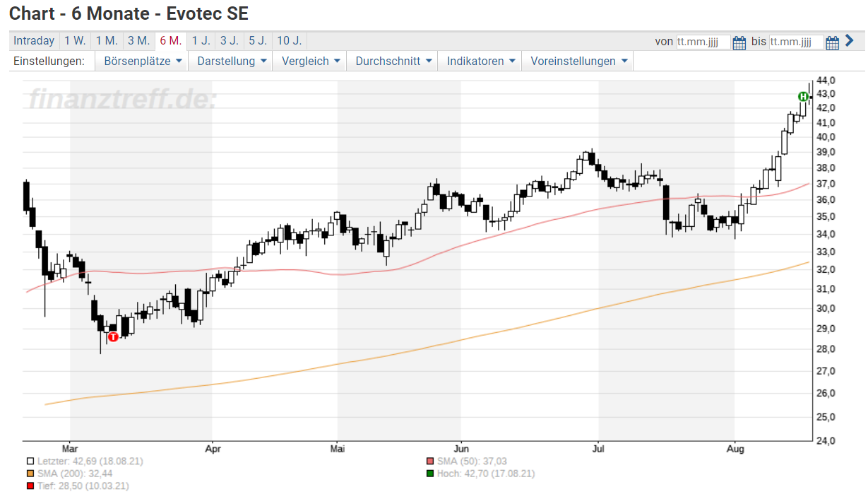Focus the 'von' start date input field
The image size is (868, 499).
(703, 42)
